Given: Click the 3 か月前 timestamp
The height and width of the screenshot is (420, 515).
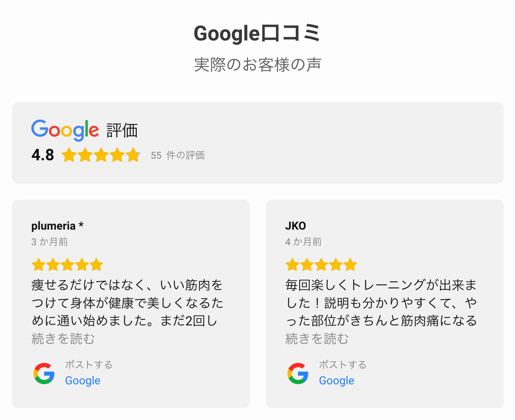Looking at the screenshot, I should [x=49, y=242].
